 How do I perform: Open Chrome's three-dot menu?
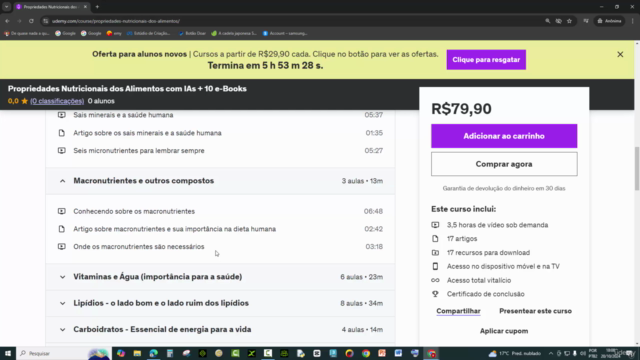(x=633, y=21)
